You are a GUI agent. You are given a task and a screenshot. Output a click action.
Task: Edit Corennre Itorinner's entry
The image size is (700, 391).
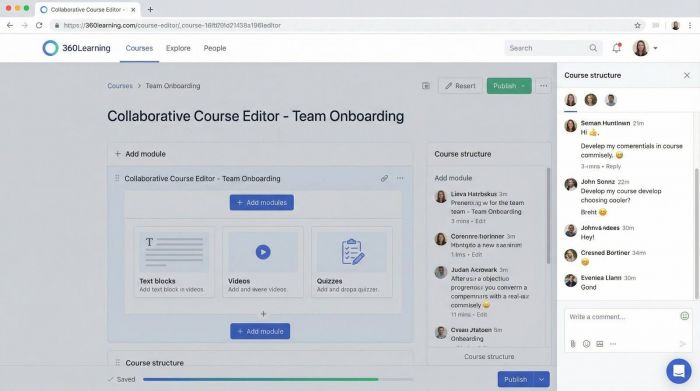pos(477,254)
